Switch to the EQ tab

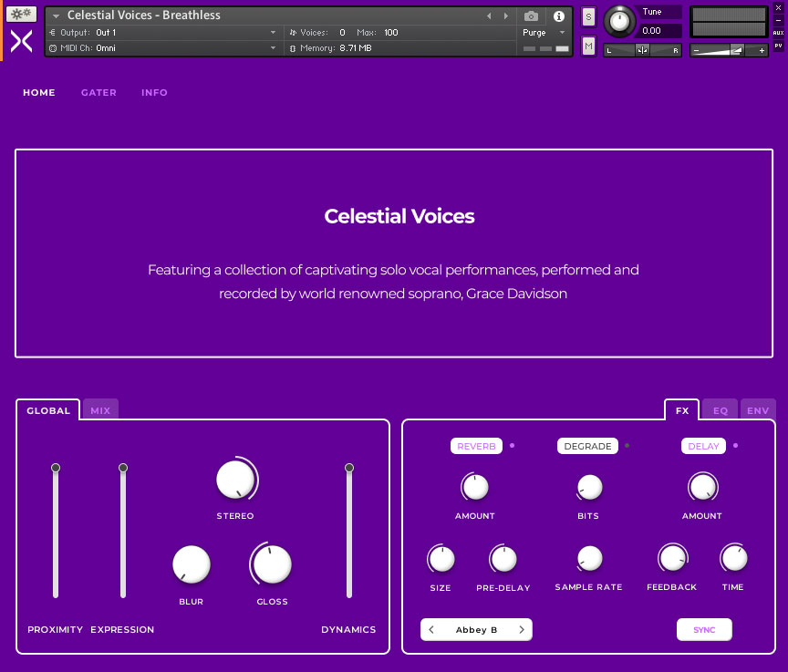click(721, 410)
